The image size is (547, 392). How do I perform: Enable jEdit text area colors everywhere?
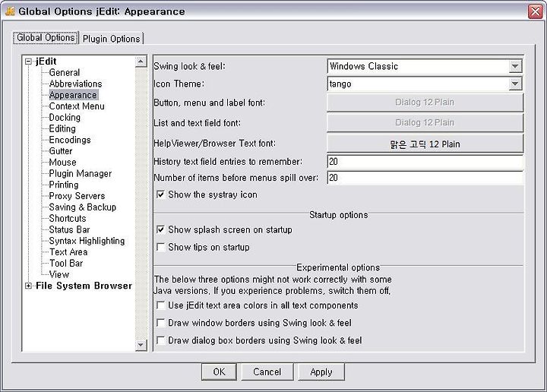tap(160, 305)
